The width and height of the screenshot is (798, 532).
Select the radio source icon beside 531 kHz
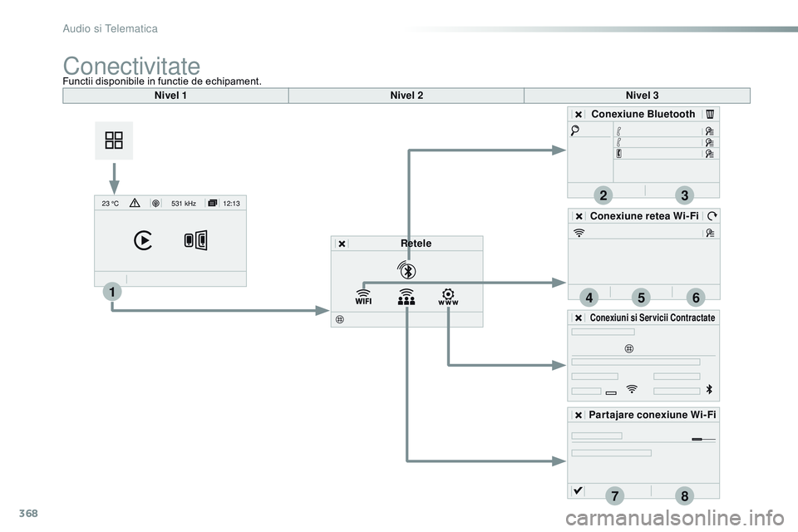(155, 203)
